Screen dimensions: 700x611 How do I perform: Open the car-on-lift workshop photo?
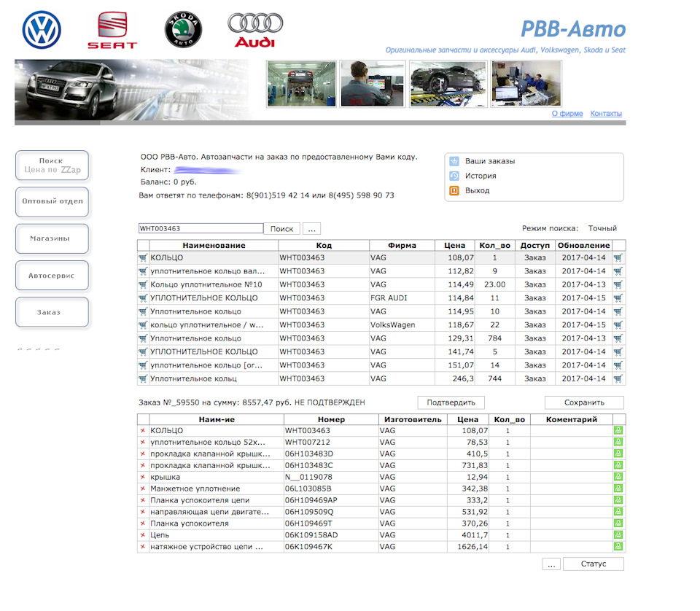301,84
